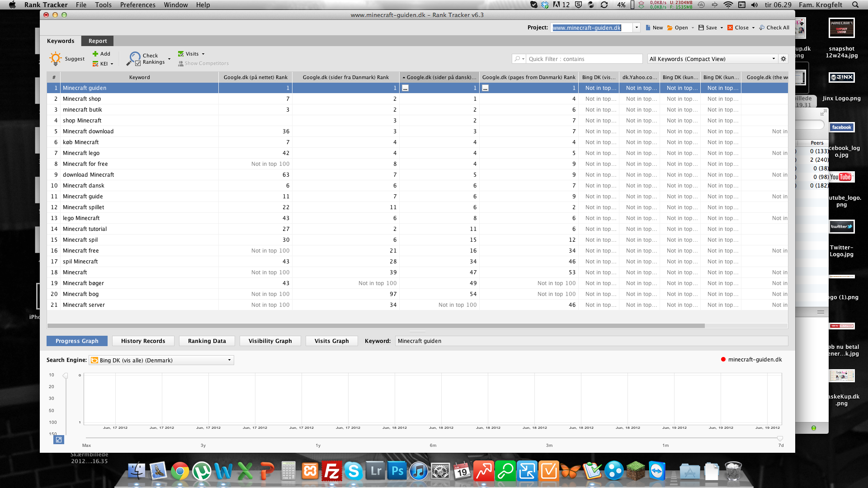This screenshot has width=868, height=488.
Task: Open the red Rank Tracker dock icon
Action: (484, 471)
